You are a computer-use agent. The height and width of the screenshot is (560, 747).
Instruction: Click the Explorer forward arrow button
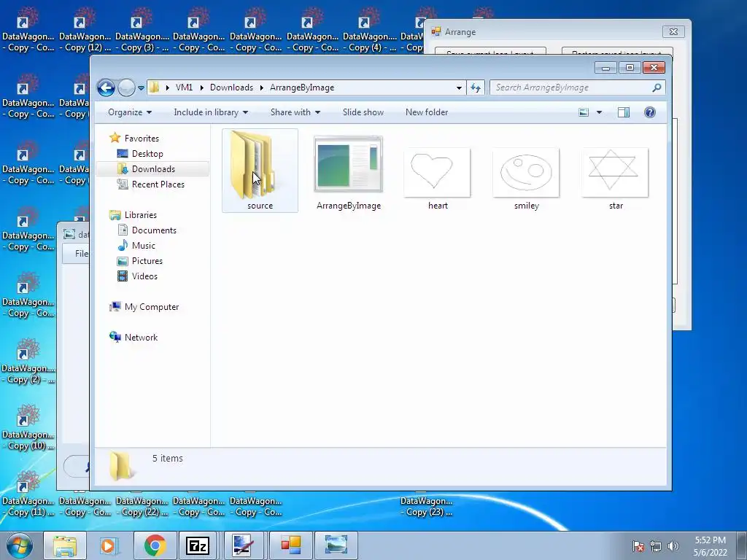point(125,87)
